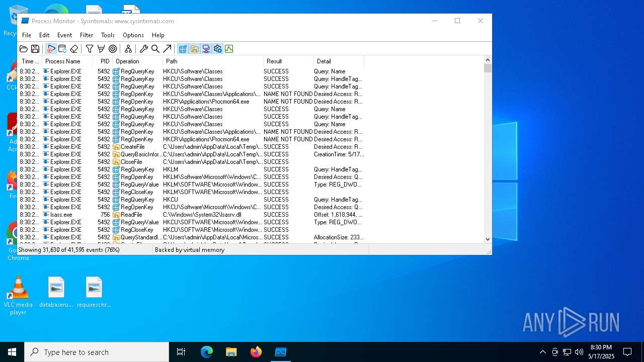Toggle Show Profiling Events filter
The height and width of the screenshot is (362, 644).
point(229,49)
